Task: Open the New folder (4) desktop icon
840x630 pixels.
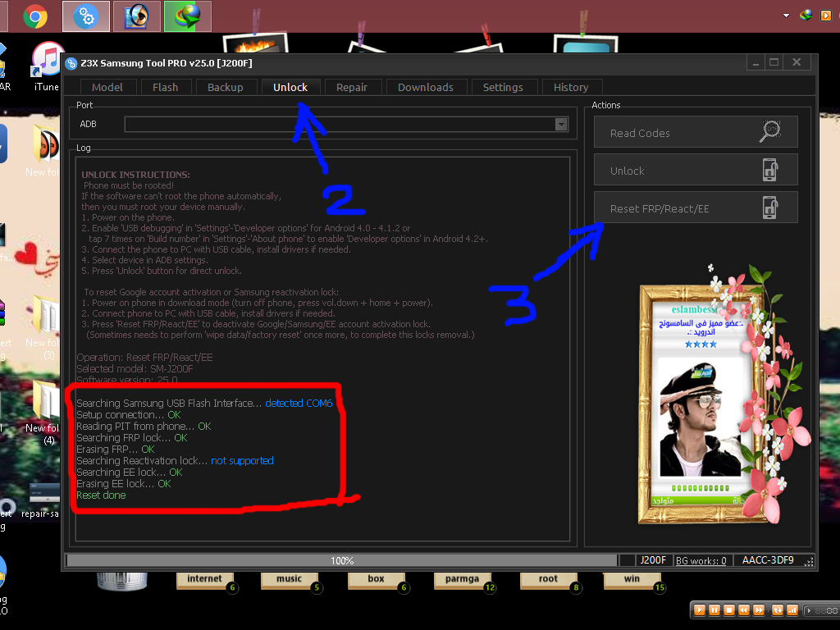Action: pos(45,413)
